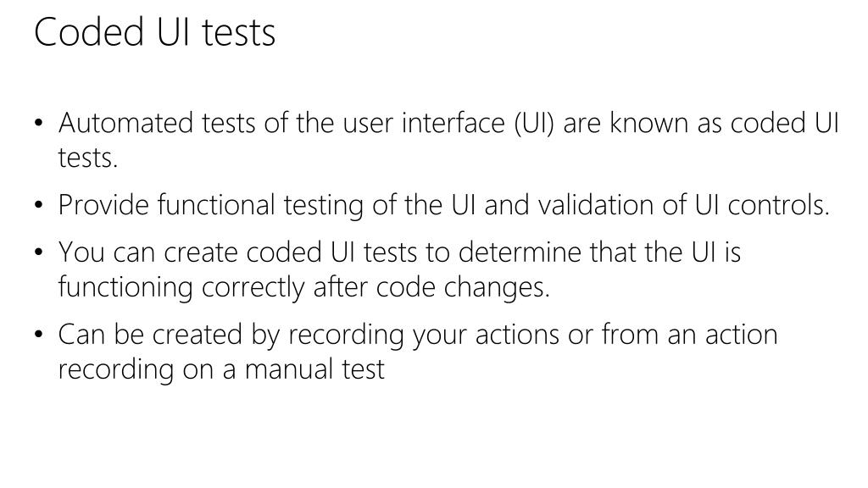Click the phrase 'validation of UI controls.'
Screen dimensions: 868x488
[684, 205]
